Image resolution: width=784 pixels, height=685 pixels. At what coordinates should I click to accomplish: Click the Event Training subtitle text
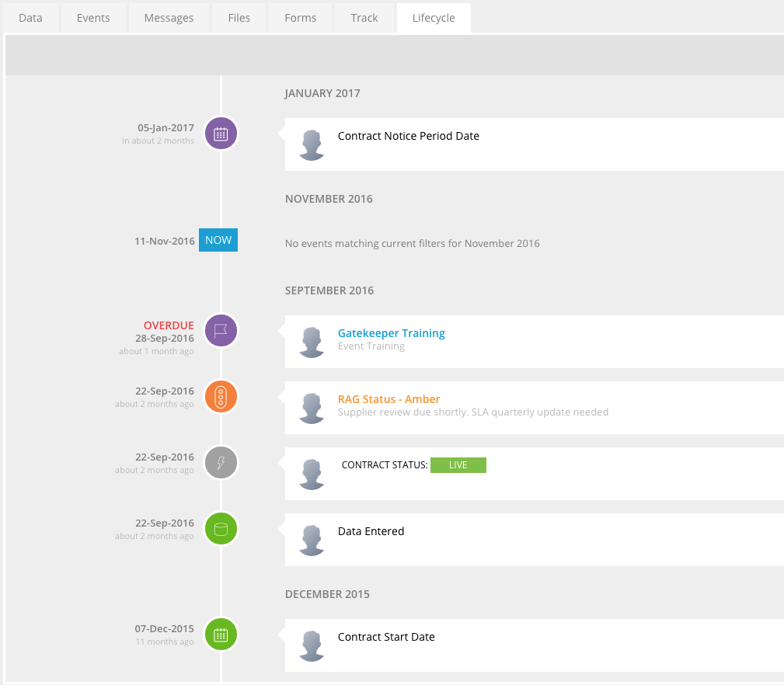click(x=371, y=346)
